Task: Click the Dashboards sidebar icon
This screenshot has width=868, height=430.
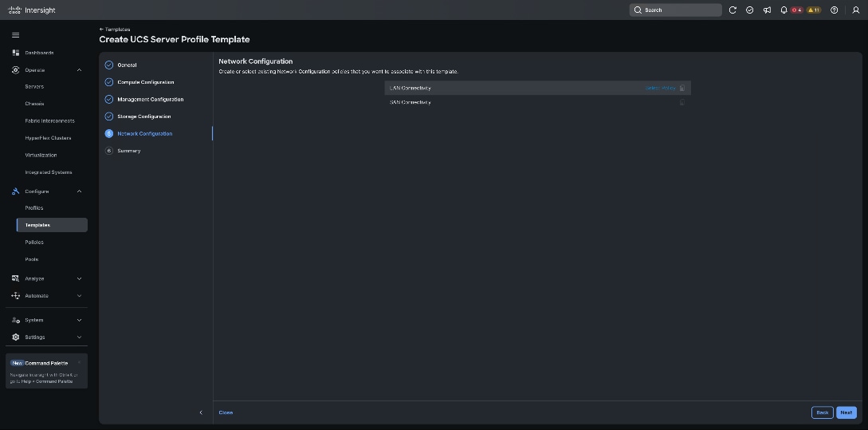Action: (x=15, y=53)
